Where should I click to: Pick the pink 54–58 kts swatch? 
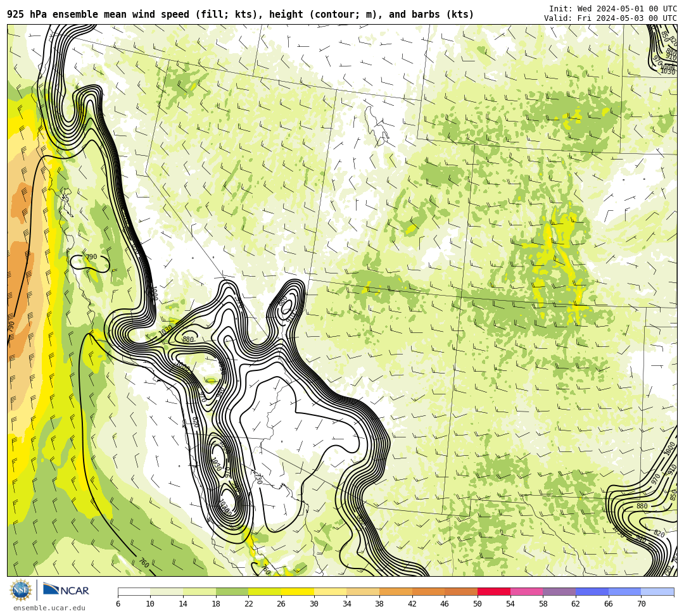[x=526, y=591]
